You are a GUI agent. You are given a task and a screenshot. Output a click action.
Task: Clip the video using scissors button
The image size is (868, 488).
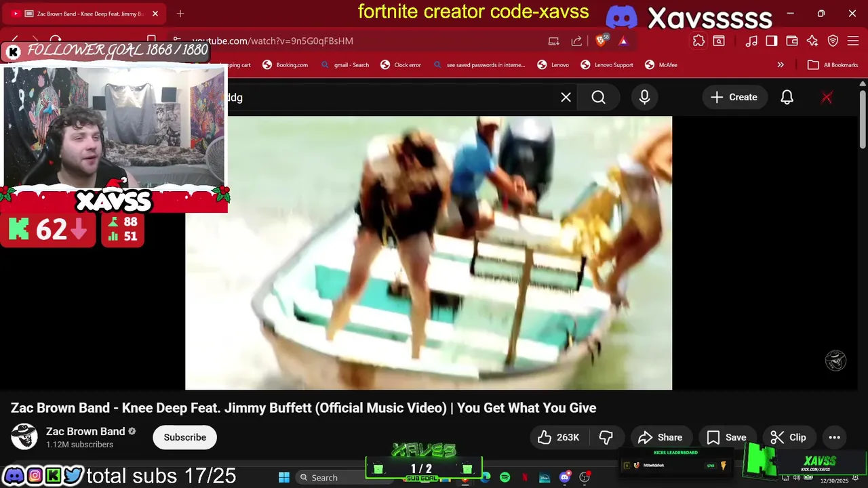point(788,437)
